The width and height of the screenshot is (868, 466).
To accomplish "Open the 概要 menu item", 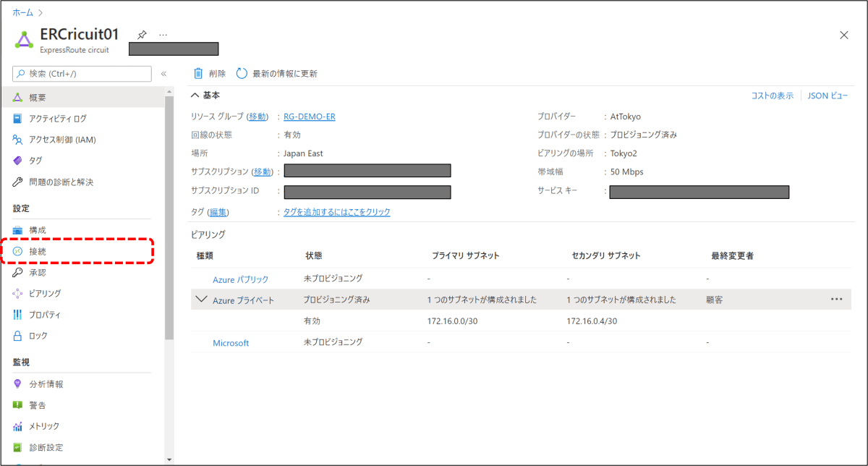I will click(x=82, y=98).
